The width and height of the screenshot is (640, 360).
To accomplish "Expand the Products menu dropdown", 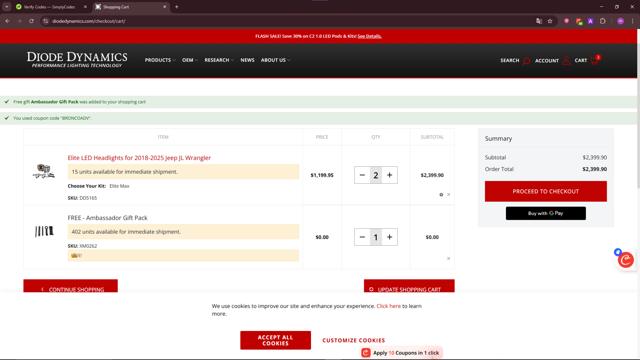I will click(x=160, y=60).
